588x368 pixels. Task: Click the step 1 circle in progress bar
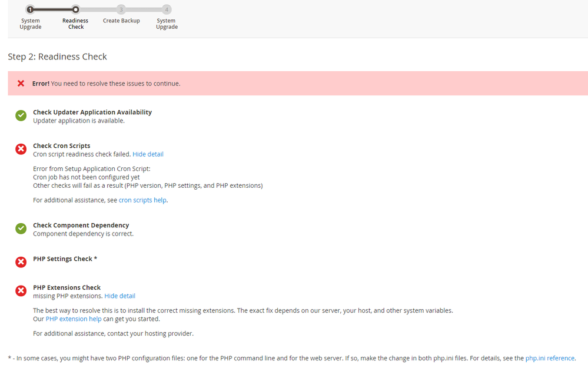(30, 9)
